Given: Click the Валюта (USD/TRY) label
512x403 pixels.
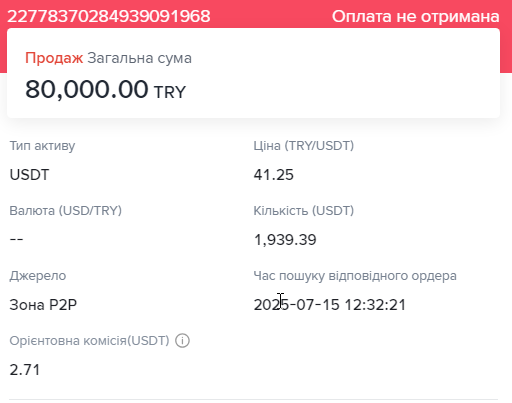Looking at the screenshot, I should (x=66, y=211).
